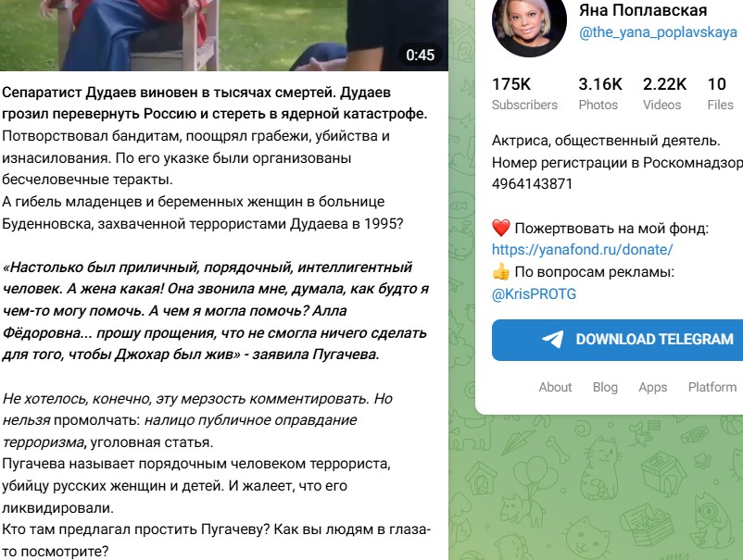
Task: Open the Blog footer link
Action: coord(605,387)
